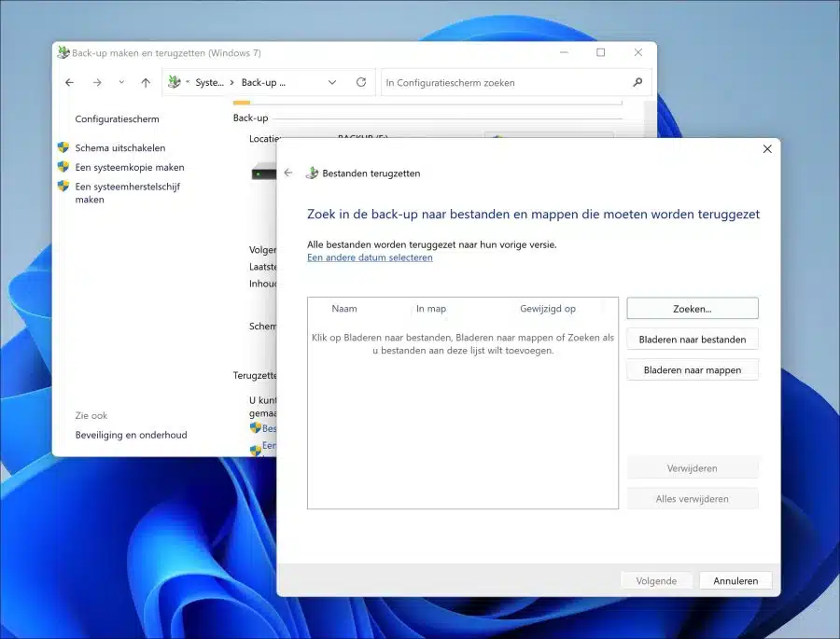Click 'Een systeemherstelschijf maken' link
Screen dimensions: 840x639
(x=128, y=193)
